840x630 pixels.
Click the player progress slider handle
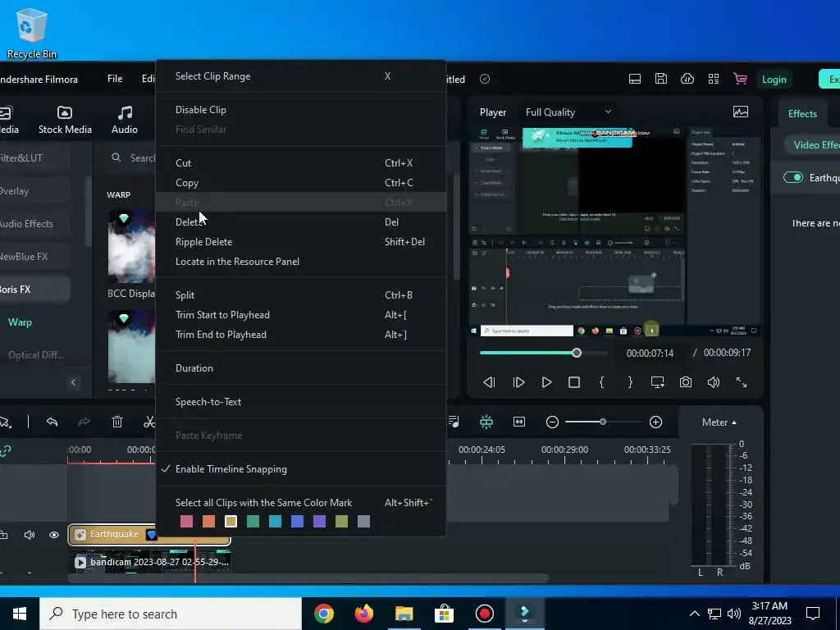pos(577,353)
